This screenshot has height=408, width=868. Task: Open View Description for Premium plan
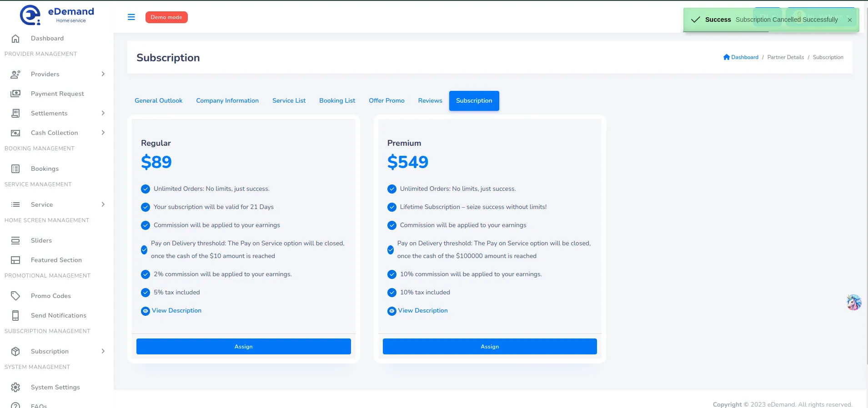pyautogui.click(x=423, y=311)
